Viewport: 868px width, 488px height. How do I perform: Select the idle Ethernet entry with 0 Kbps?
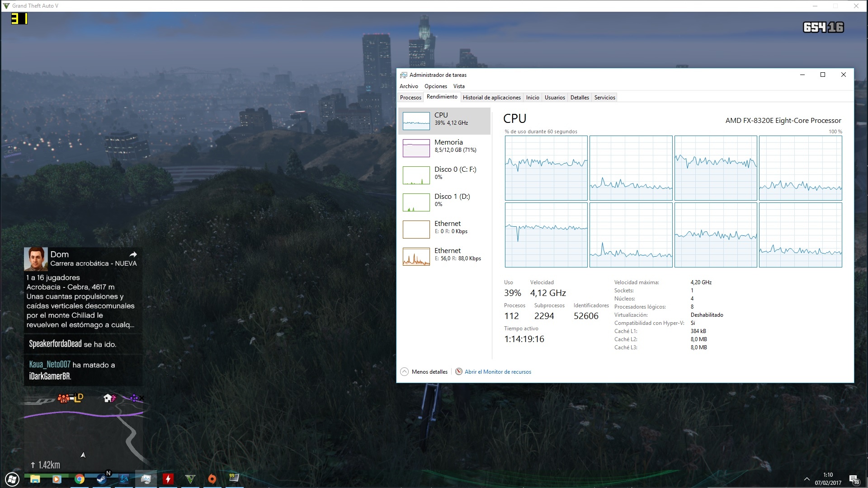click(x=444, y=230)
